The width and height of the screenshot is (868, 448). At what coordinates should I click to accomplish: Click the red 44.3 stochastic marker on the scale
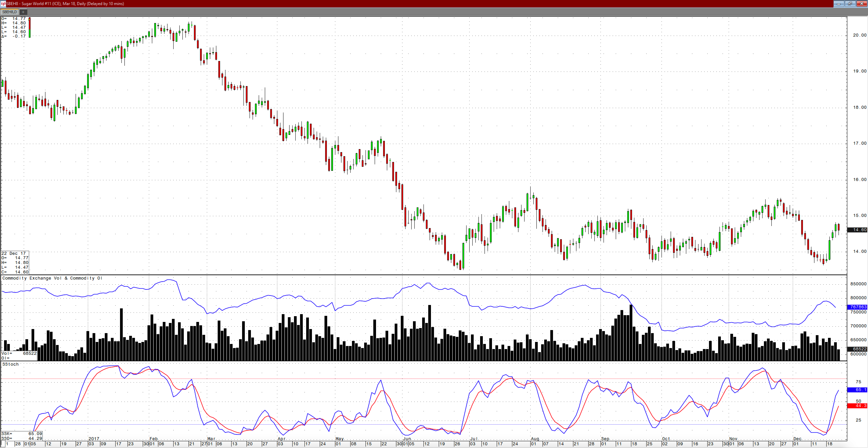857,406
